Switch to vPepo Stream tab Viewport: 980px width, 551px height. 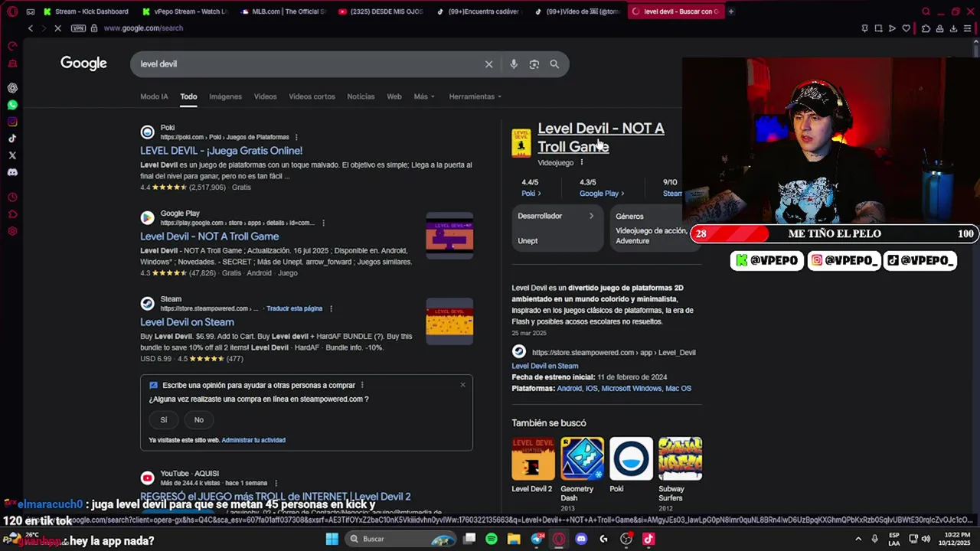185,11
